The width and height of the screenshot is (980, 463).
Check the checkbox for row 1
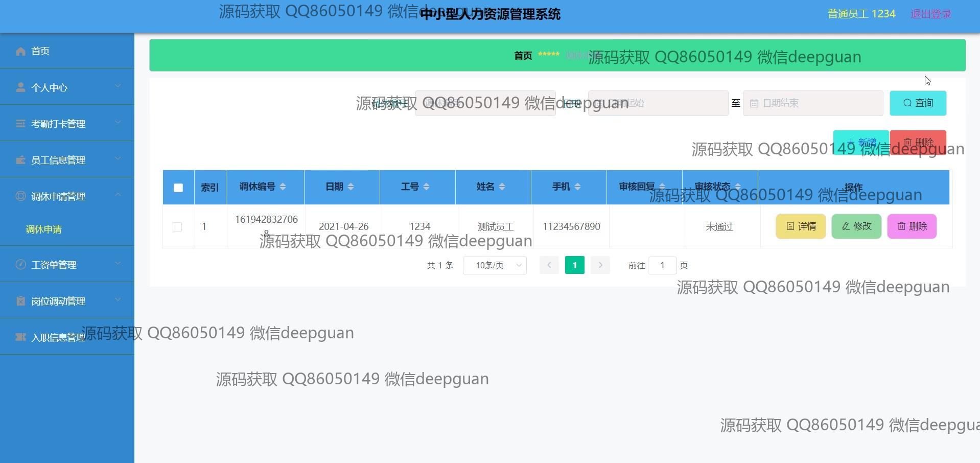click(177, 226)
